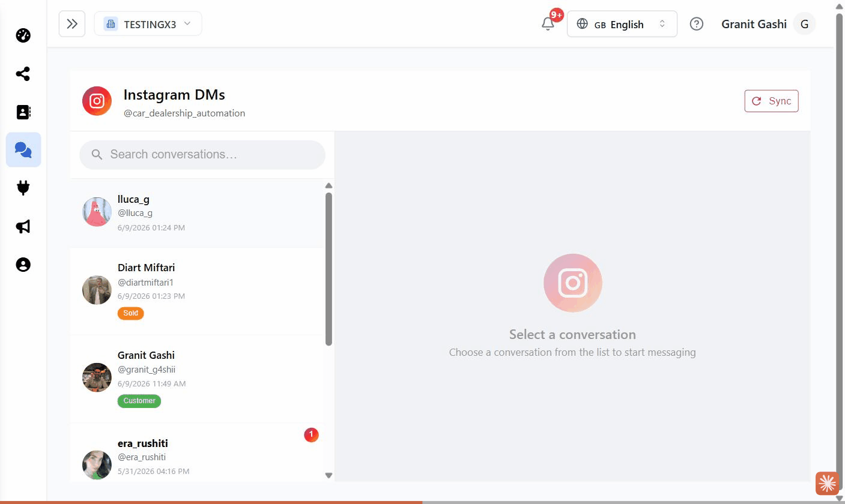Click the large Instagram icon in empty pane

coord(572,283)
